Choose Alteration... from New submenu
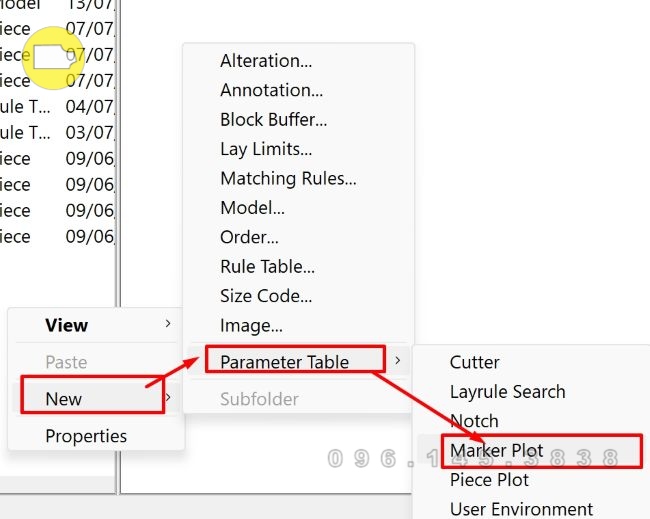The height and width of the screenshot is (519, 650). tap(266, 61)
